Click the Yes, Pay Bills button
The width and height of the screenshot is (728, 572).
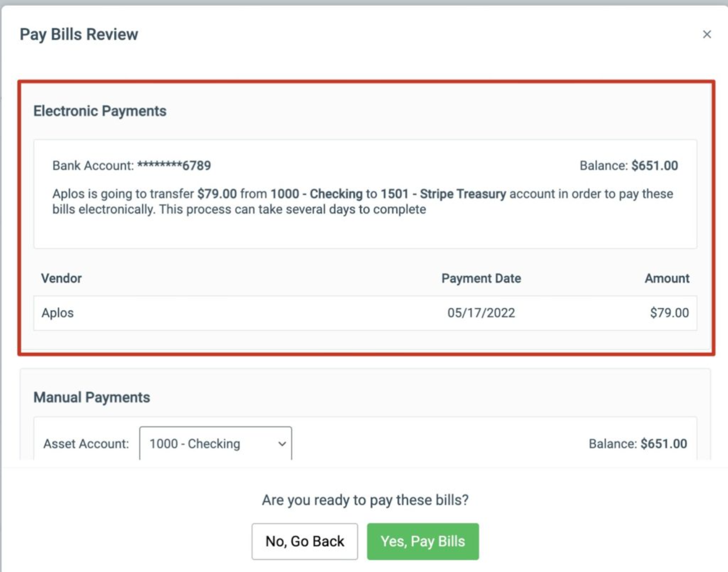click(x=423, y=541)
